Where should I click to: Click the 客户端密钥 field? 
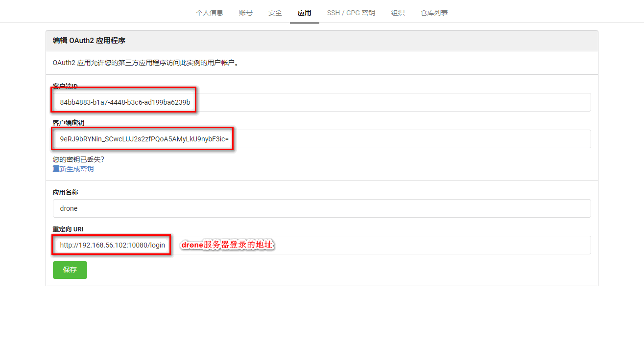[x=322, y=139]
